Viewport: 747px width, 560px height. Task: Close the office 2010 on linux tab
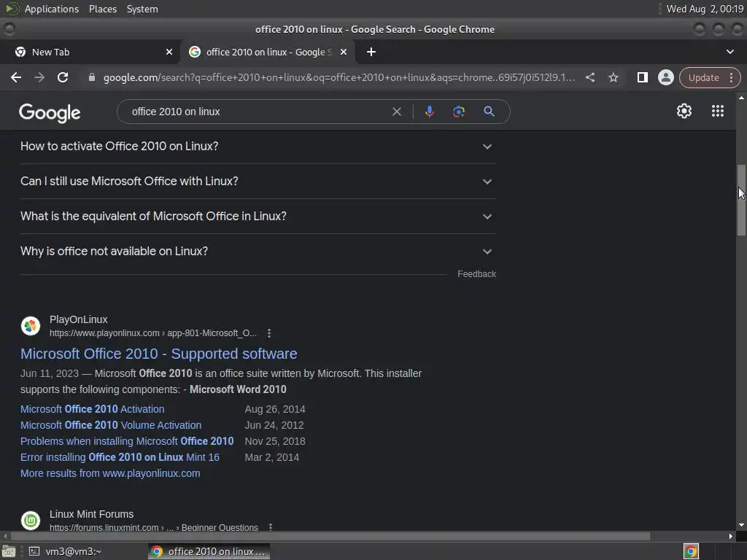(344, 52)
